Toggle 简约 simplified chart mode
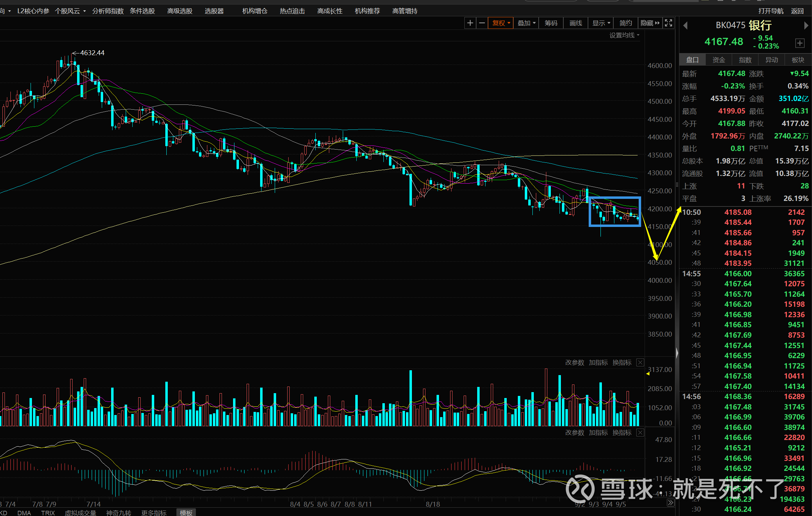 coord(625,23)
